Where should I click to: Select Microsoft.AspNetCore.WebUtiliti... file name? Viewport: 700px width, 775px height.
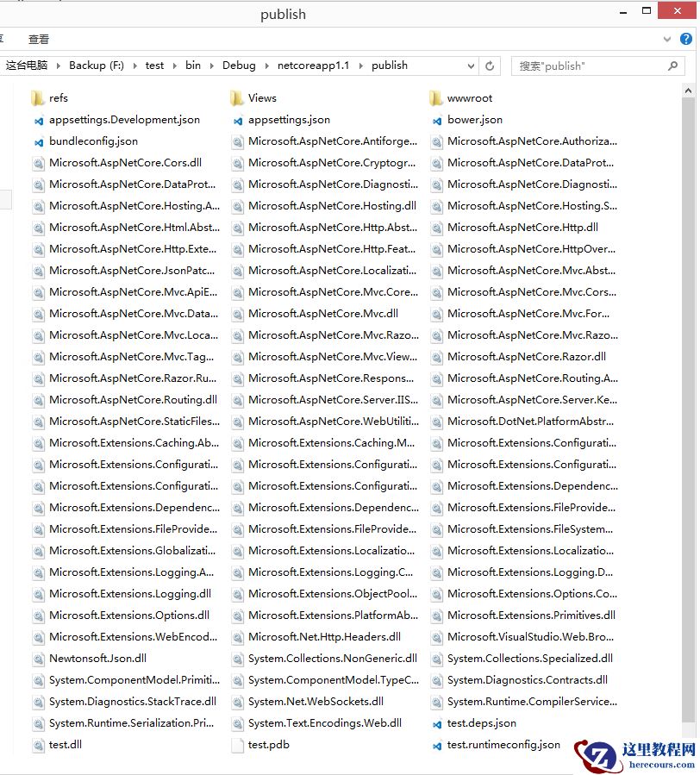[x=334, y=422]
